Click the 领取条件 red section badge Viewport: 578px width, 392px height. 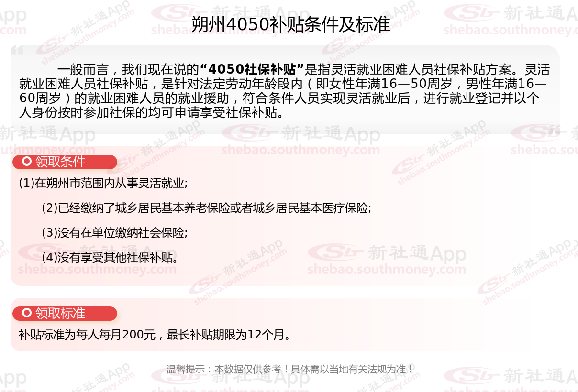click(65, 162)
